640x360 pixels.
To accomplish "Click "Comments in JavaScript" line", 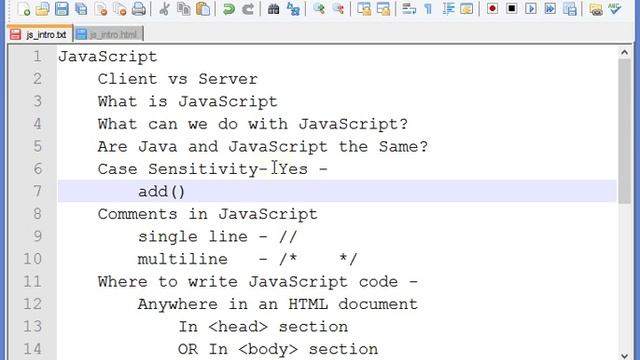I will pyautogui.click(x=207, y=214).
